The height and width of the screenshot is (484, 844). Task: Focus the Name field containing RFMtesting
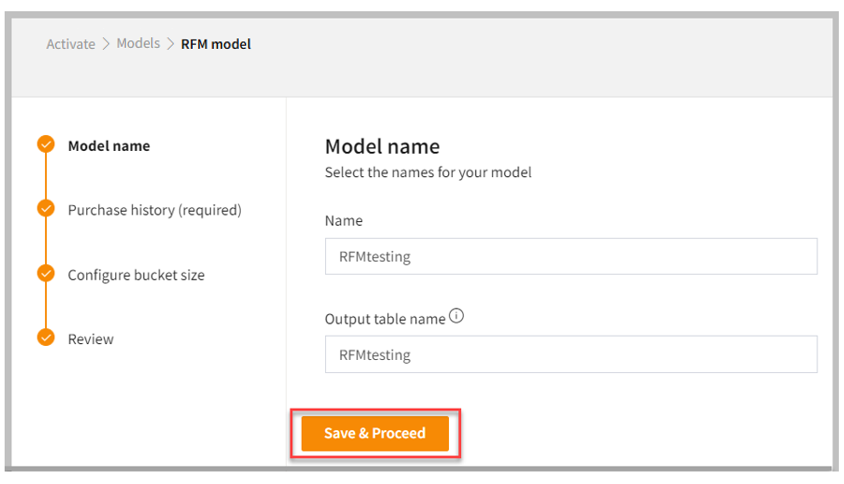(570, 256)
